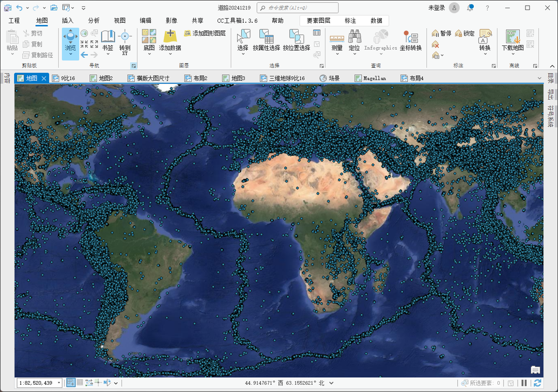Image resolution: width=558 pixels, height=392 pixels.
Task: Open the CC工具箱1.3.6 ribbon tab
Action: click(237, 21)
